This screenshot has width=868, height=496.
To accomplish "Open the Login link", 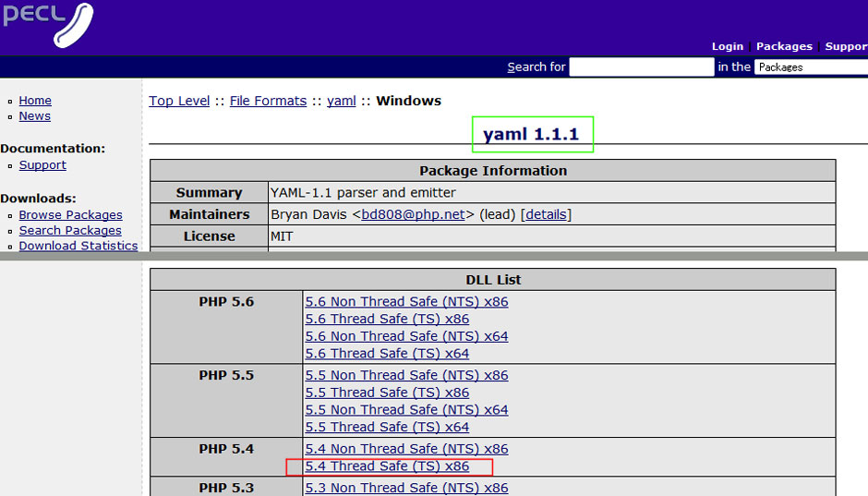I will 728,46.
